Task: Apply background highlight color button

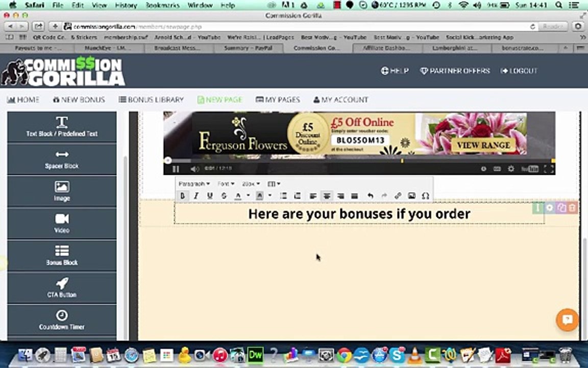Action: pos(259,196)
